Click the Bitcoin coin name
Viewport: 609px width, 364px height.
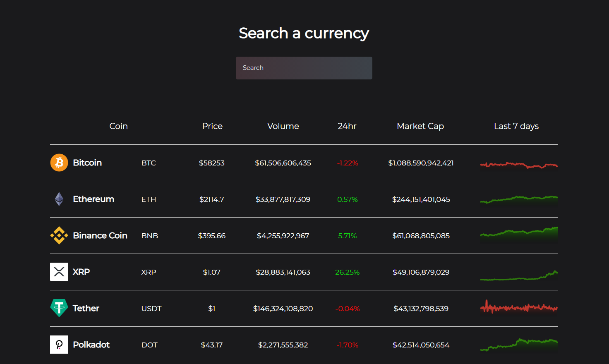87,163
